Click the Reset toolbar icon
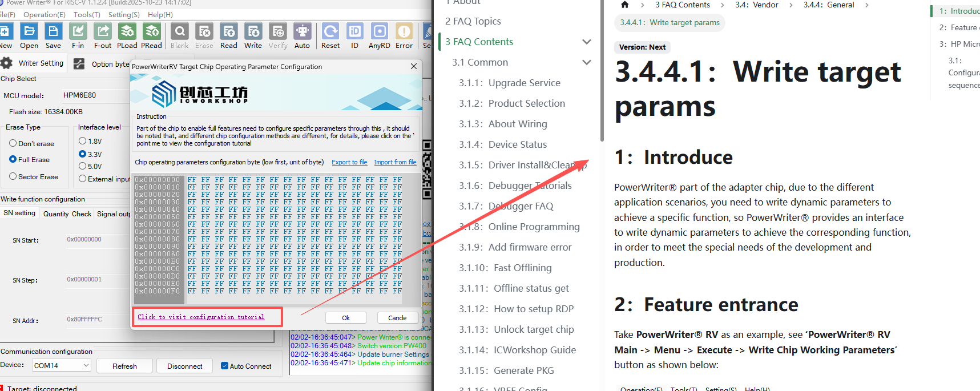The width and height of the screenshot is (980, 391). point(330,32)
